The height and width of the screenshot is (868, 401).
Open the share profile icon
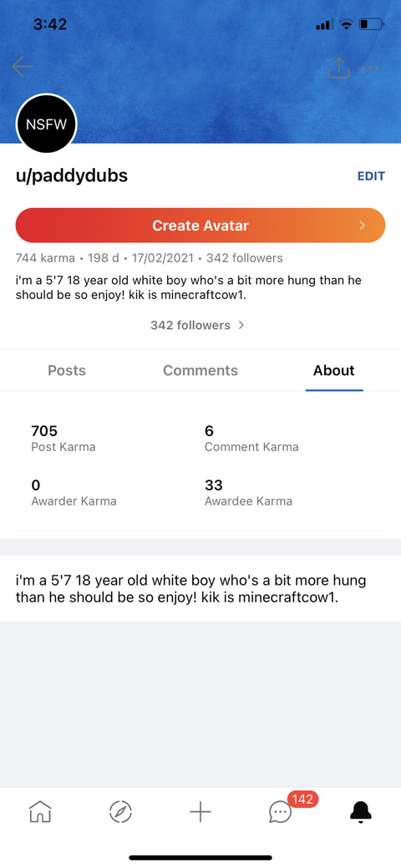pos(338,68)
